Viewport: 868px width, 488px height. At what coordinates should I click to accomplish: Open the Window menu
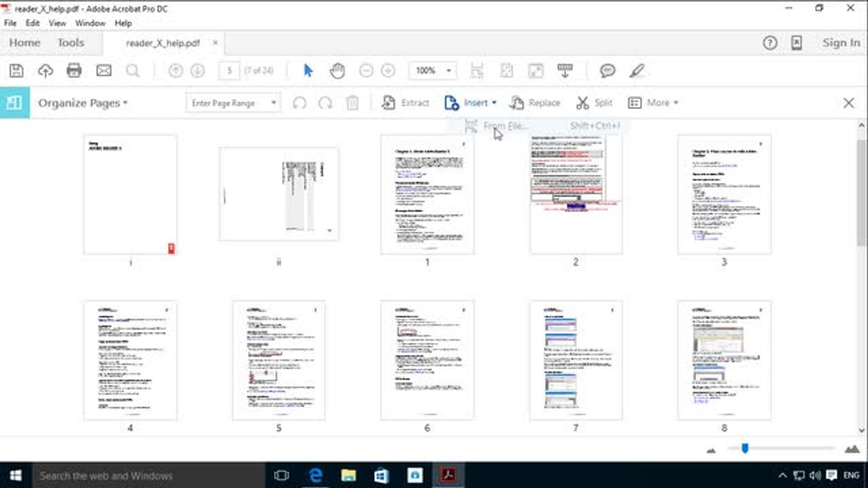pyautogui.click(x=90, y=23)
